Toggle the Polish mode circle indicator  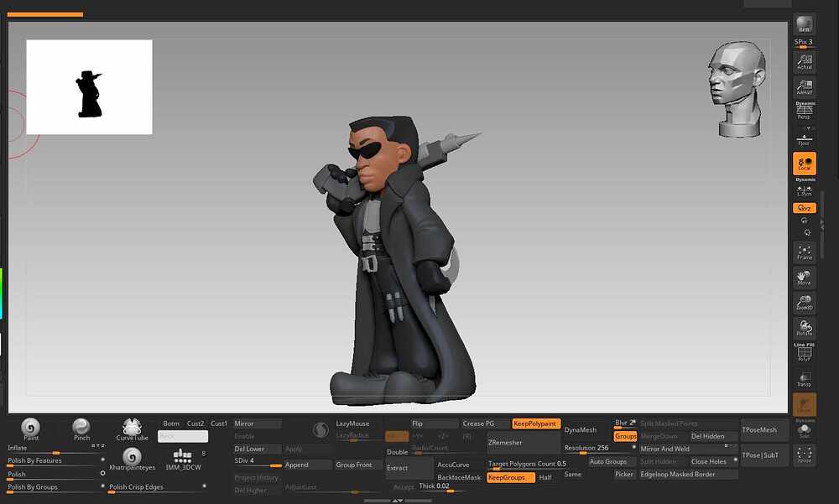(x=102, y=473)
